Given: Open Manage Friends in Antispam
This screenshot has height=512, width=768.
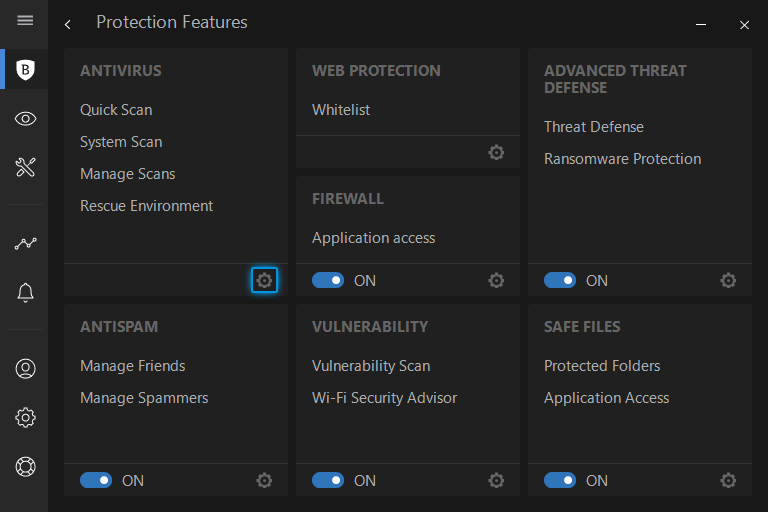Looking at the screenshot, I should click(132, 366).
